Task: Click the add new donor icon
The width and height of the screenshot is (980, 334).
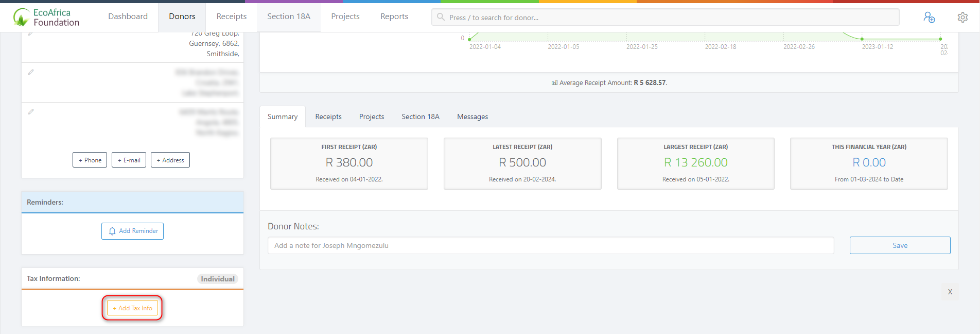Action: (x=929, y=17)
